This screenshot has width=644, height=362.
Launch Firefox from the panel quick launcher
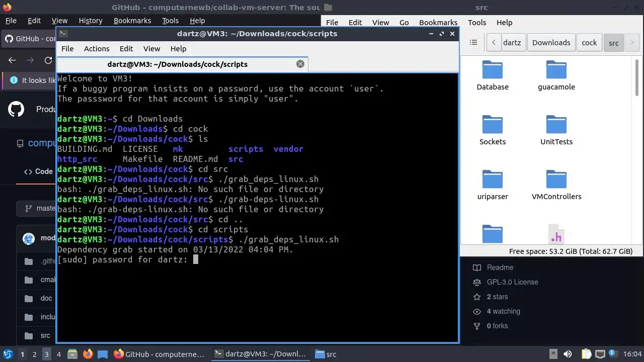tap(88, 354)
